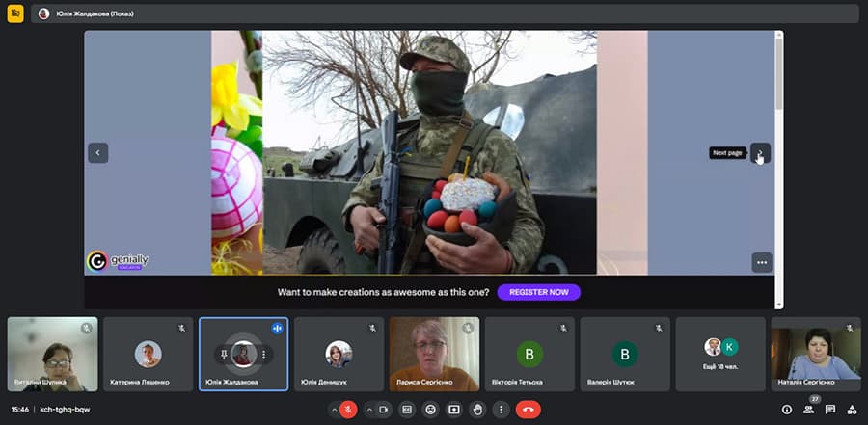The height and width of the screenshot is (425, 868).
Task: Click the muted mic icon on Лариса Сергієнко's tile
Action: 469,329
